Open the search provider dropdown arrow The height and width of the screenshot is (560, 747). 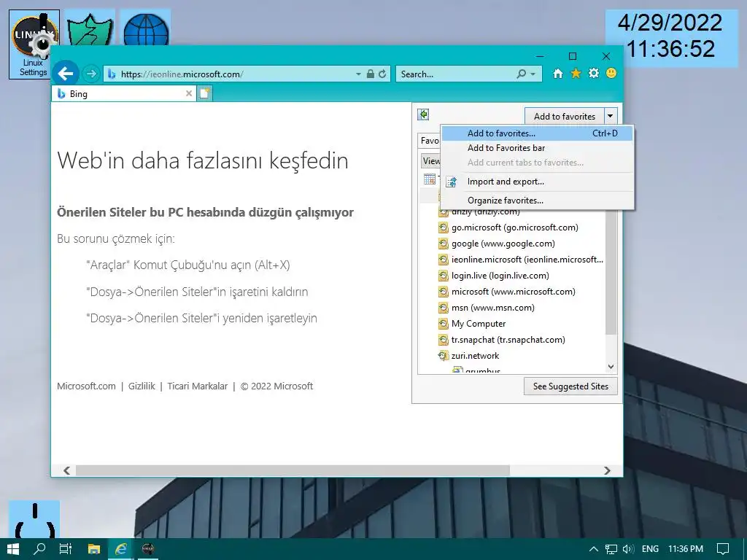coord(533,74)
